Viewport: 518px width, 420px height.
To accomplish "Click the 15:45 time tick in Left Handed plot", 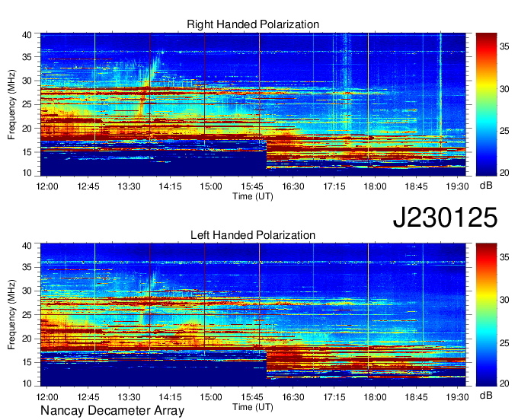I will tap(252, 397).
